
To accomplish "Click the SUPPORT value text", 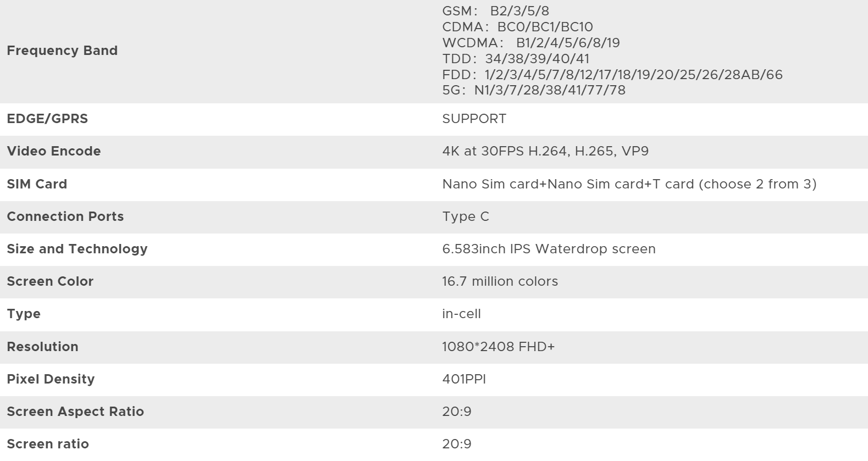I will pos(474,119).
